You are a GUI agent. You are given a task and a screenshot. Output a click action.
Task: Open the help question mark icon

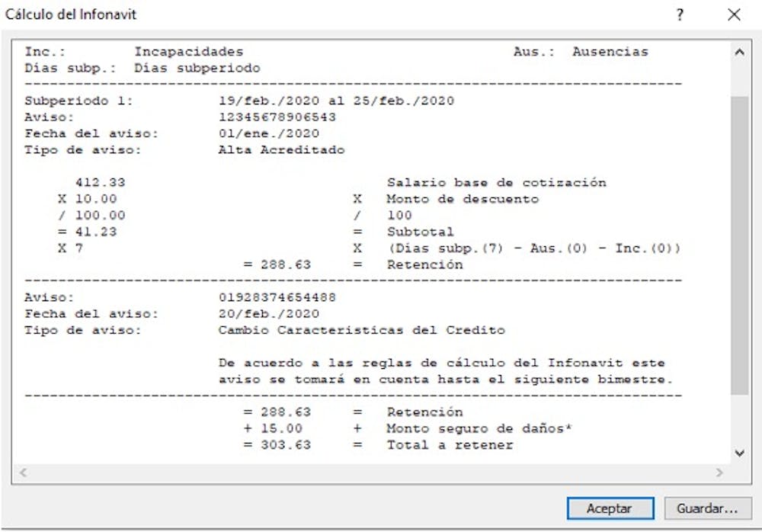[680, 14]
